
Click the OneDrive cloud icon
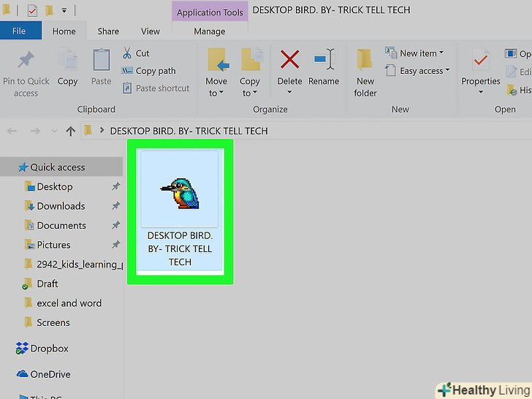tap(23, 374)
